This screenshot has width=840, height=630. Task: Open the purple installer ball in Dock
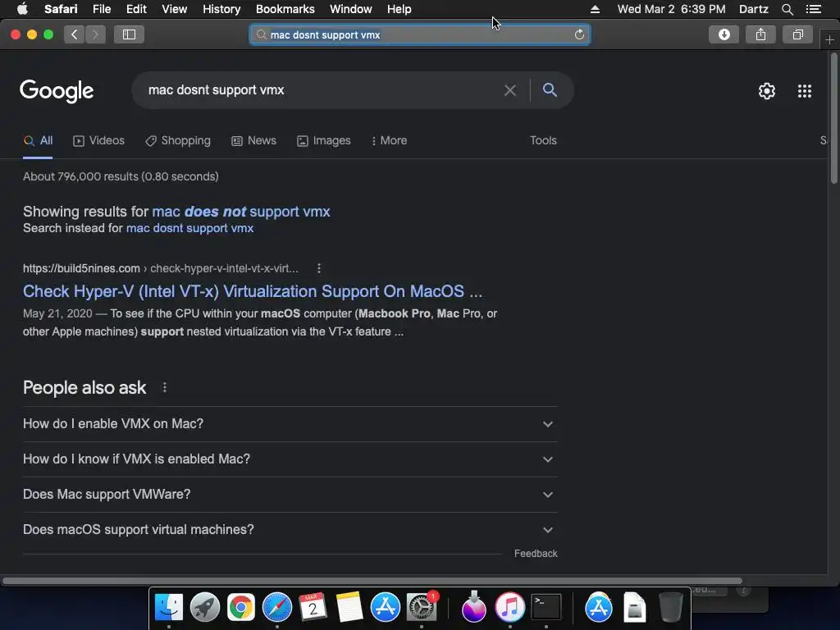[473, 606]
